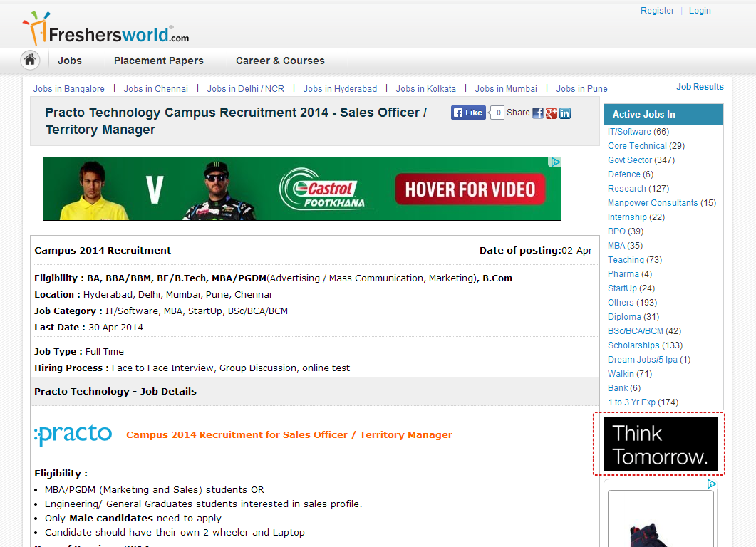The image size is (756, 547).
Task: Click the Login link
Action: click(x=699, y=10)
